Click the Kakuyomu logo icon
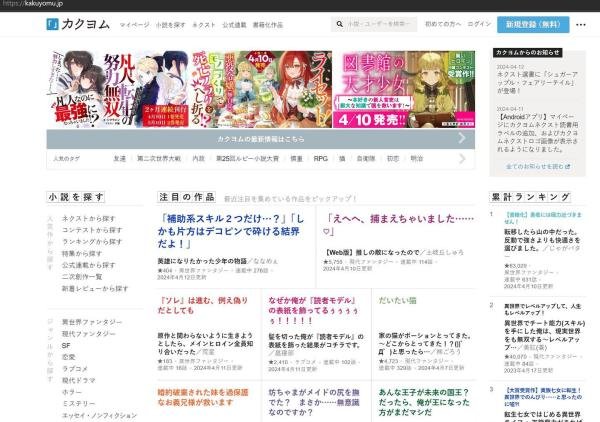The image size is (600, 422). point(52,24)
